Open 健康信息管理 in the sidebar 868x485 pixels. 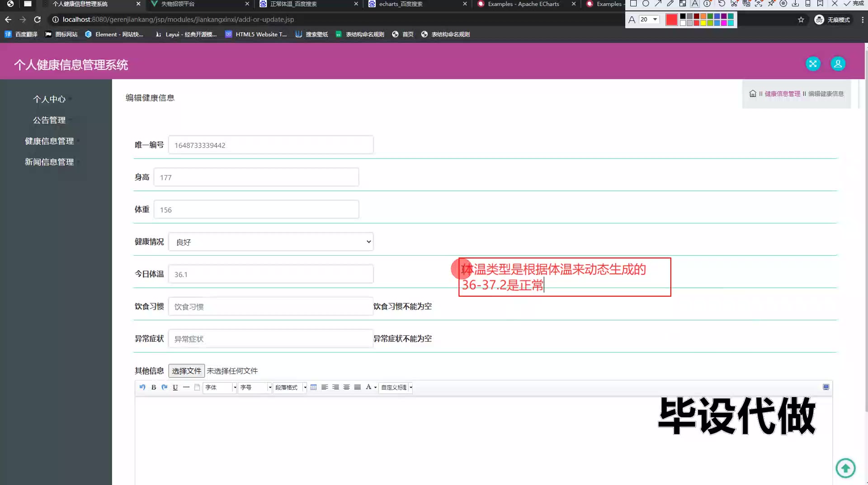(49, 141)
